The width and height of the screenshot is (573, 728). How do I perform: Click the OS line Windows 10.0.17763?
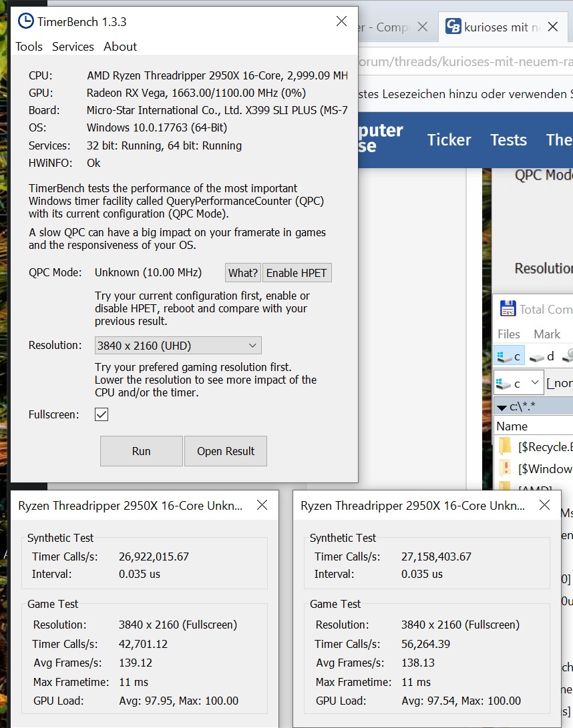coord(157,127)
